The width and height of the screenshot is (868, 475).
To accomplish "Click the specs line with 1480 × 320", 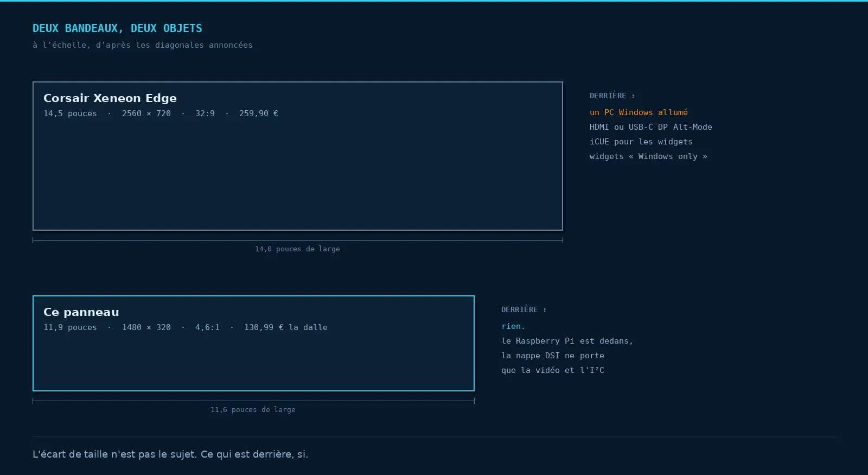I will click(x=186, y=327).
